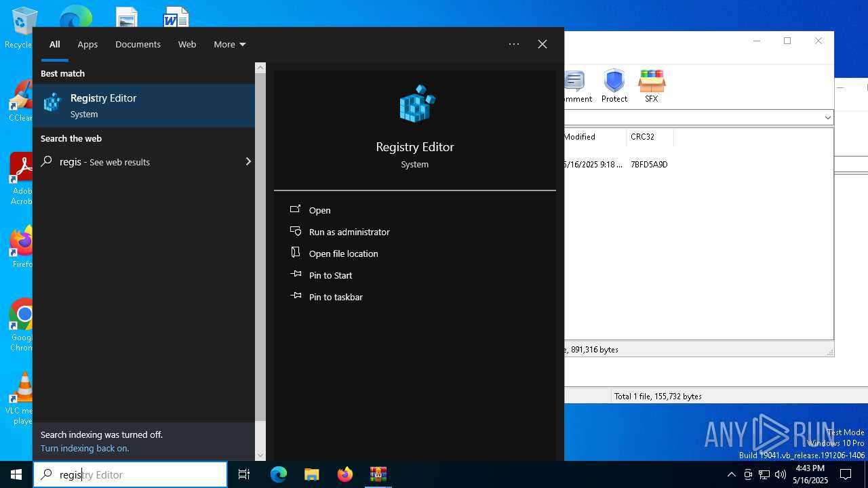Open Registry Editor best match result
Image resolution: width=868 pixels, height=488 pixels.
[144, 106]
